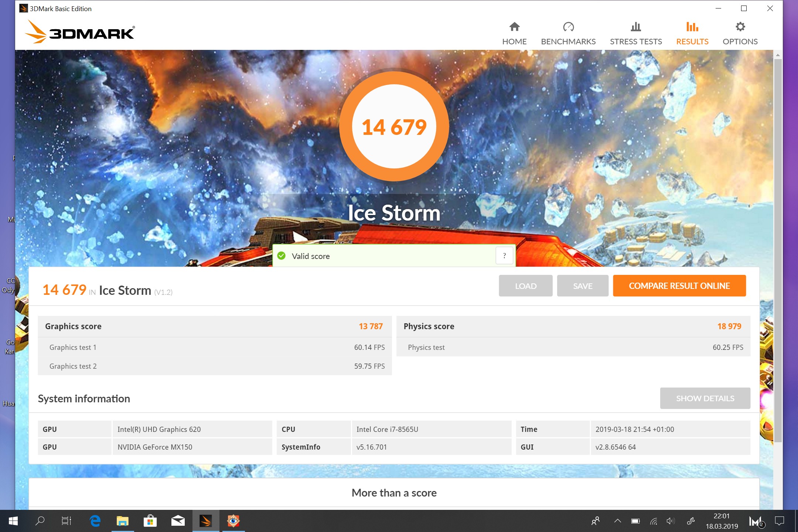The image size is (798, 532).
Task: Click the taskbar clock and date
Action: (x=722, y=521)
